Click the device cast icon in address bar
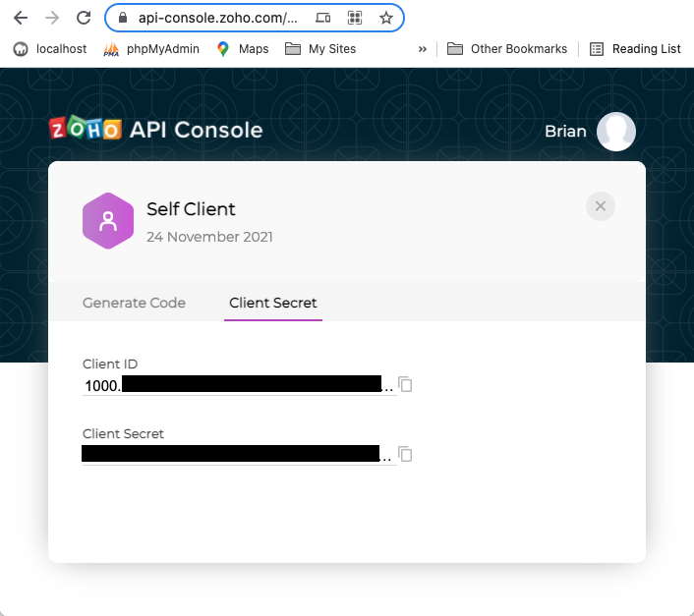The width and height of the screenshot is (694, 616). pyautogui.click(x=322, y=18)
